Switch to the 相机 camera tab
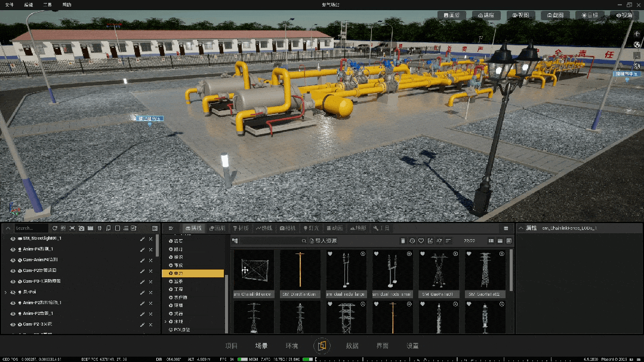This screenshot has width=644, height=362. pyautogui.click(x=288, y=228)
